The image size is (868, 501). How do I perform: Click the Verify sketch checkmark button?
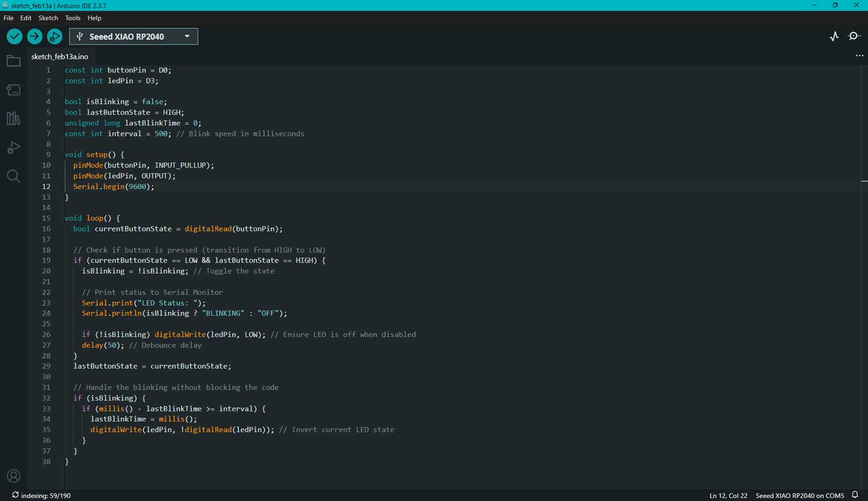click(x=14, y=37)
